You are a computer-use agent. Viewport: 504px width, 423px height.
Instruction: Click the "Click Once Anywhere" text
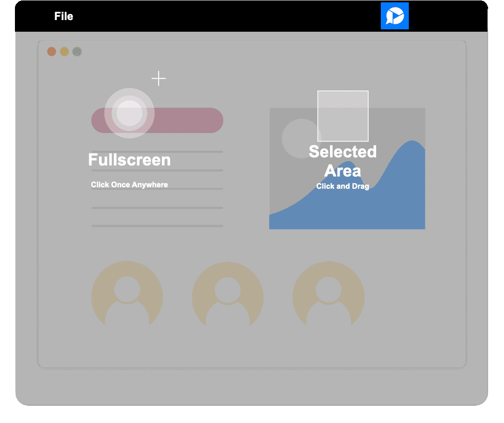coord(129,185)
